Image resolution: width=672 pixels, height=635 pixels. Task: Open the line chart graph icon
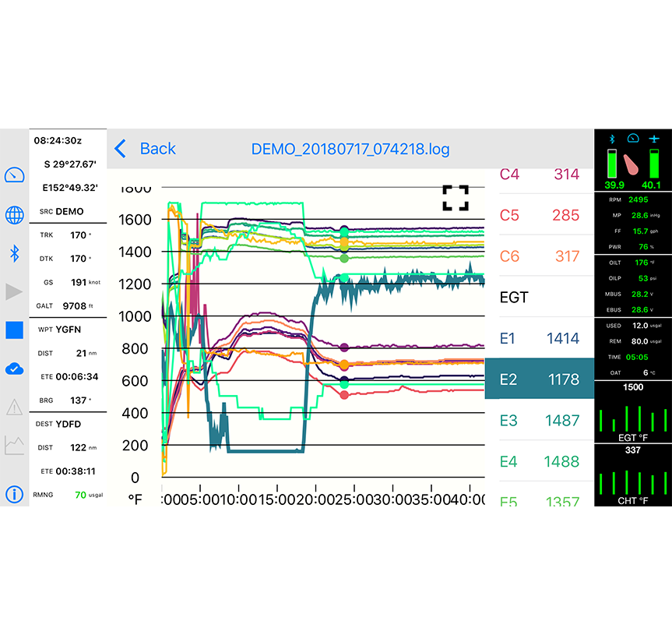(14, 446)
